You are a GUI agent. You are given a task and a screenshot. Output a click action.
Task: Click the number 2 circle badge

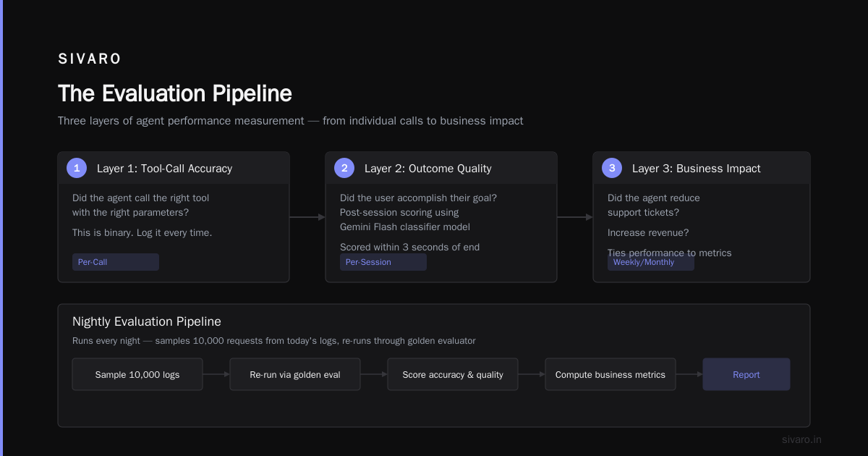point(344,168)
